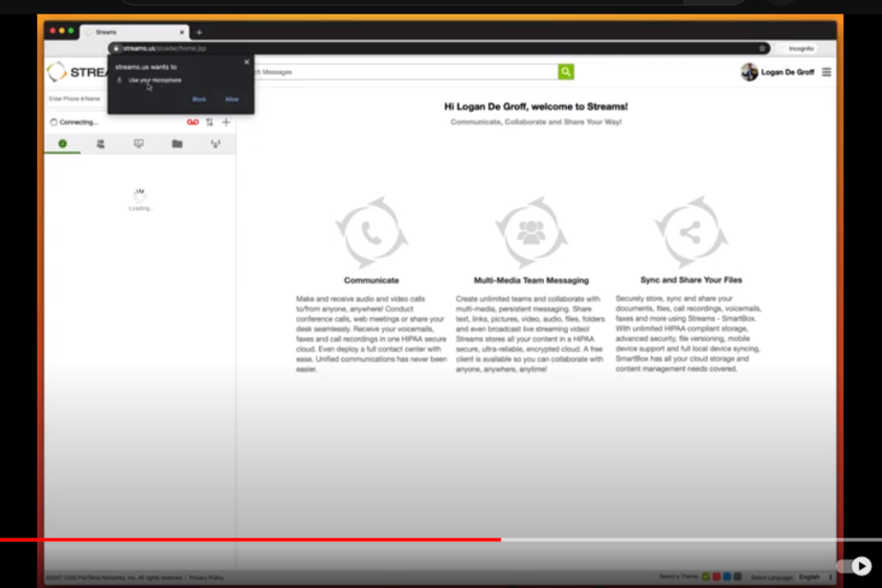Select the red theme swatch
Viewport: 882px width, 588px height.
pyautogui.click(x=716, y=577)
